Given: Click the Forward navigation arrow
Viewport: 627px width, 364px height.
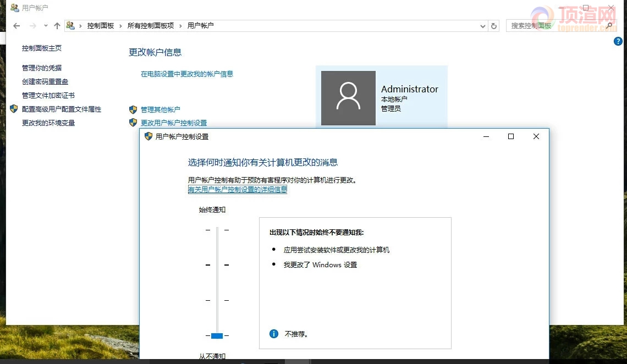Looking at the screenshot, I should tap(33, 26).
